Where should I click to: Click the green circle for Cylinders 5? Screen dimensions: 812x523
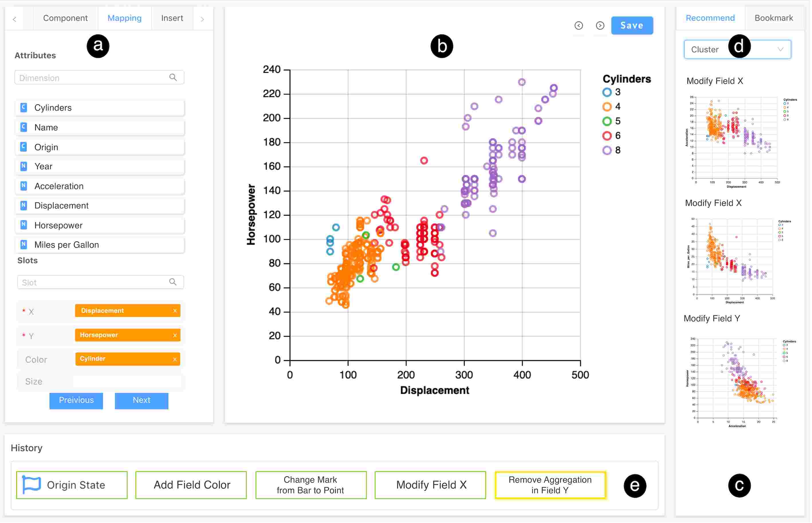click(607, 121)
